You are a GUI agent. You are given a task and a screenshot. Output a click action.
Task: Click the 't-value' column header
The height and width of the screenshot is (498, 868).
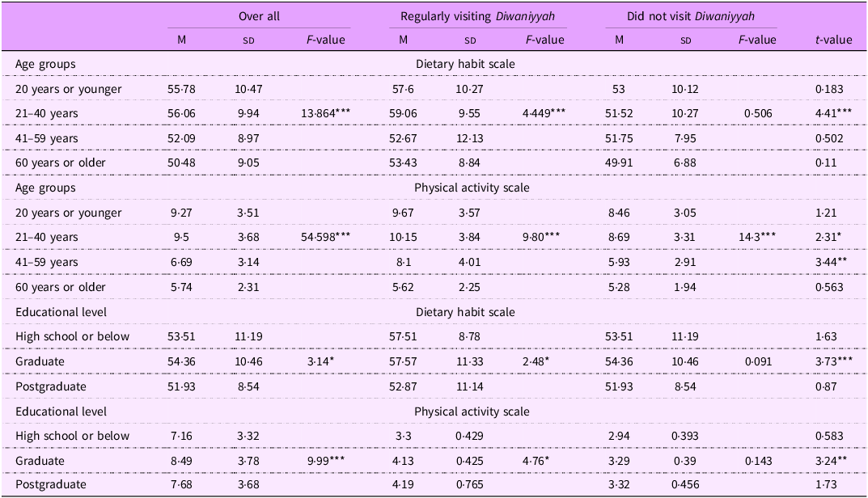tap(834, 40)
